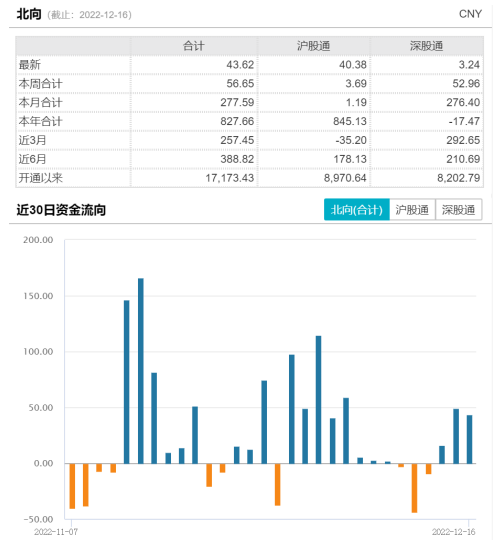Click the value 257.45 in 近3月 row
The height and width of the screenshot is (540, 500).
(237, 140)
